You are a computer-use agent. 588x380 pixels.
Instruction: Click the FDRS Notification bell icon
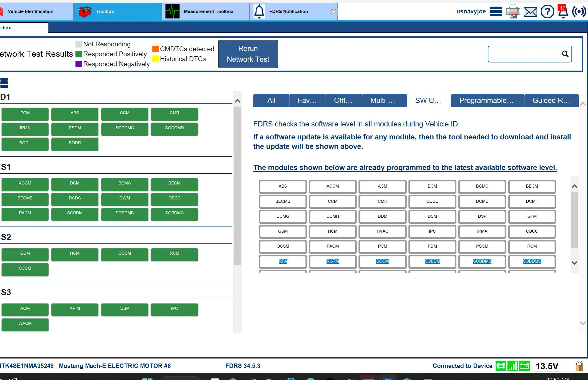click(x=259, y=11)
